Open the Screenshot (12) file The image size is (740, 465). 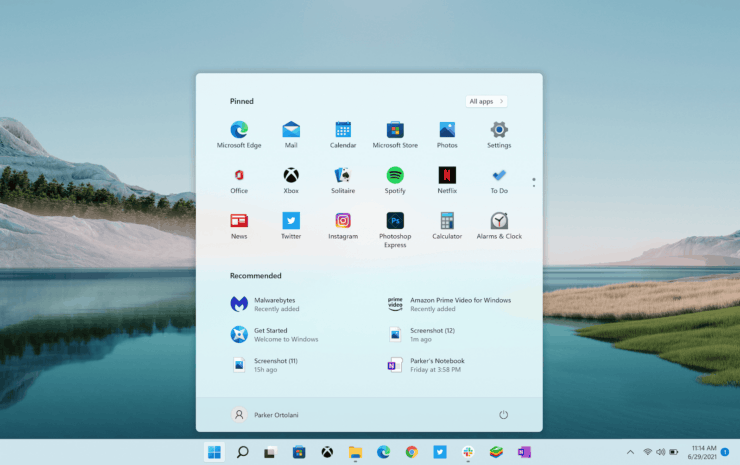pos(421,335)
